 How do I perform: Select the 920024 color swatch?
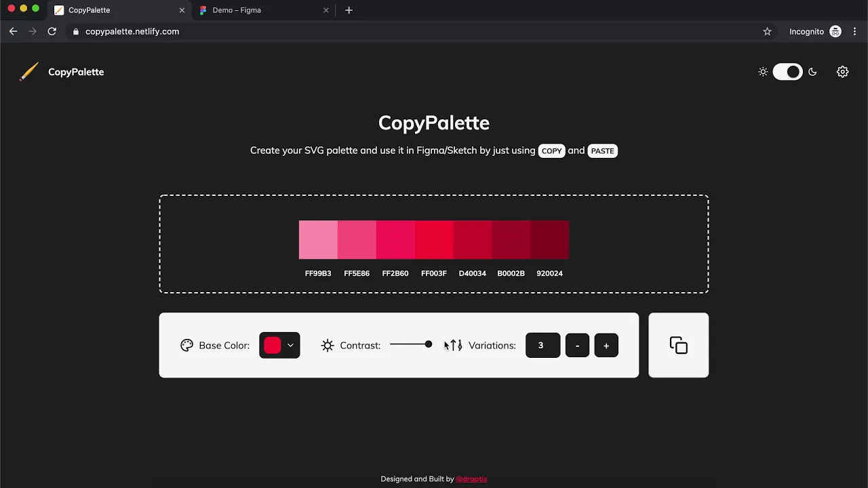(550, 240)
